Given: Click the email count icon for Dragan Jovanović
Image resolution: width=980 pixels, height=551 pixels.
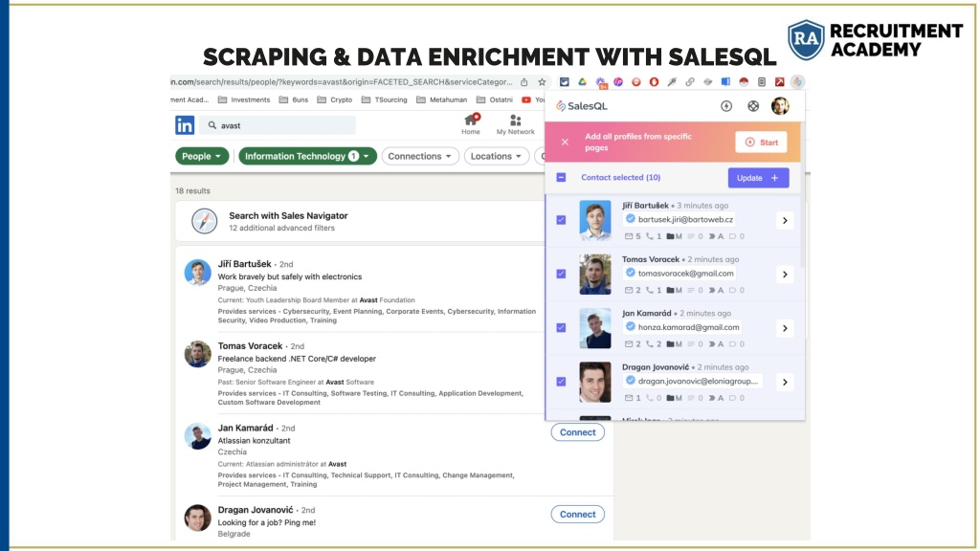Looking at the screenshot, I should (x=629, y=397).
